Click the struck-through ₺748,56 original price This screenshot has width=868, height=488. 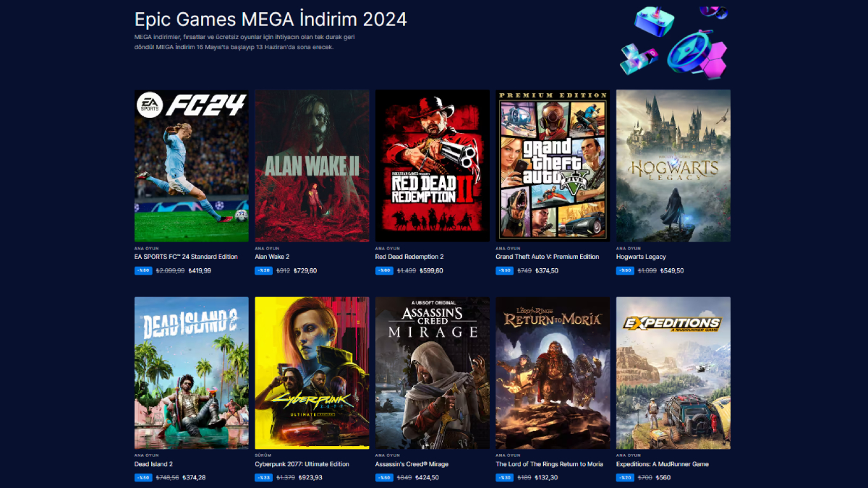pos(168,478)
